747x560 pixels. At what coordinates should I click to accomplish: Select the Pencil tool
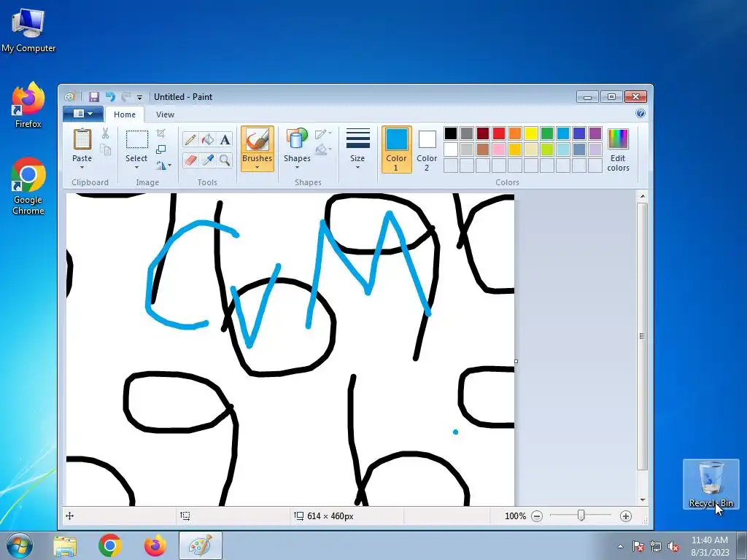tap(190, 139)
